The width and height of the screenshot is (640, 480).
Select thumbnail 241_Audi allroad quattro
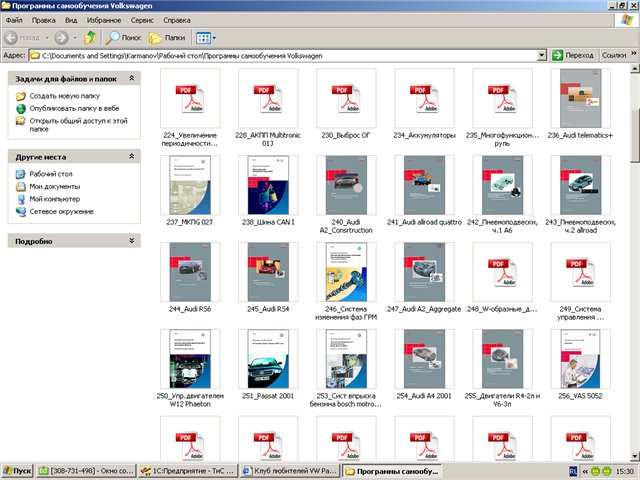point(424,185)
